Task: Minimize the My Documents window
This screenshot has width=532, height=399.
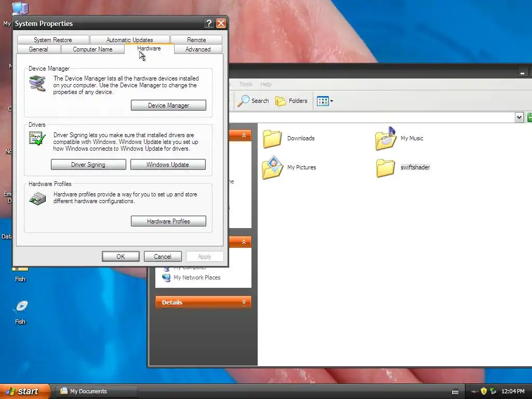Action: click(x=523, y=73)
